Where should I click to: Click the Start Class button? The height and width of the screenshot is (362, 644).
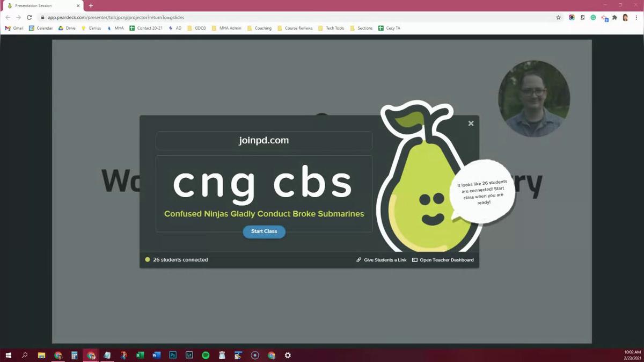pyautogui.click(x=264, y=231)
